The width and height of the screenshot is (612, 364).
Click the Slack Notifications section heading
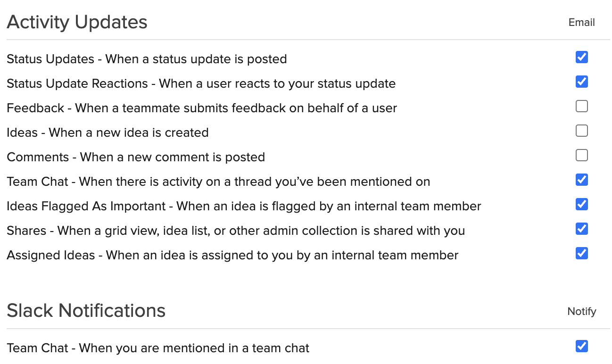86,310
